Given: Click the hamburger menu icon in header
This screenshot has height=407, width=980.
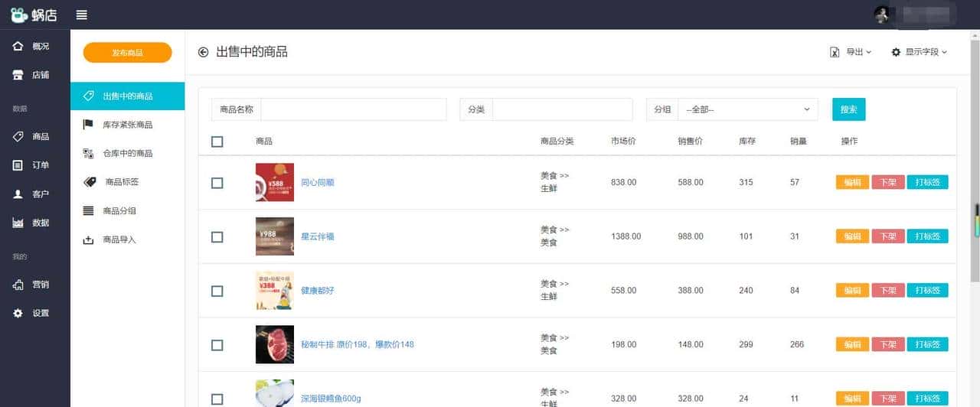Looking at the screenshot, I should click(82, 15).
